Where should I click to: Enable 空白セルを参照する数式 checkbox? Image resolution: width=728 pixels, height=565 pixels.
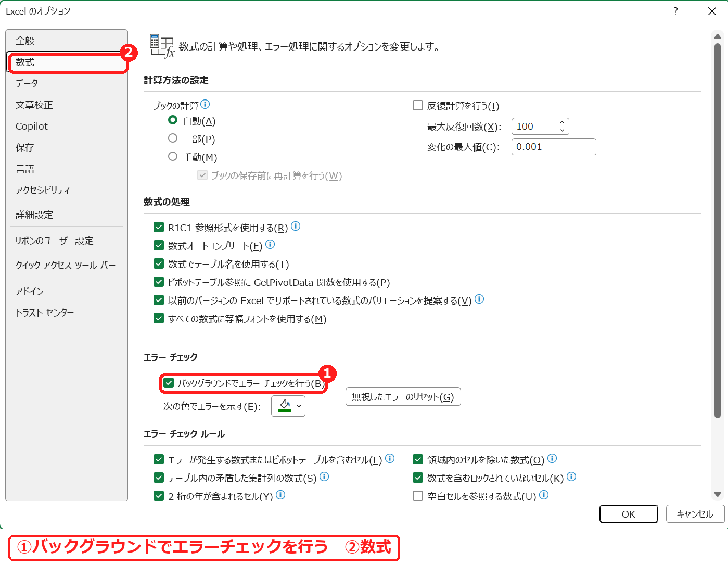point(418,496)
